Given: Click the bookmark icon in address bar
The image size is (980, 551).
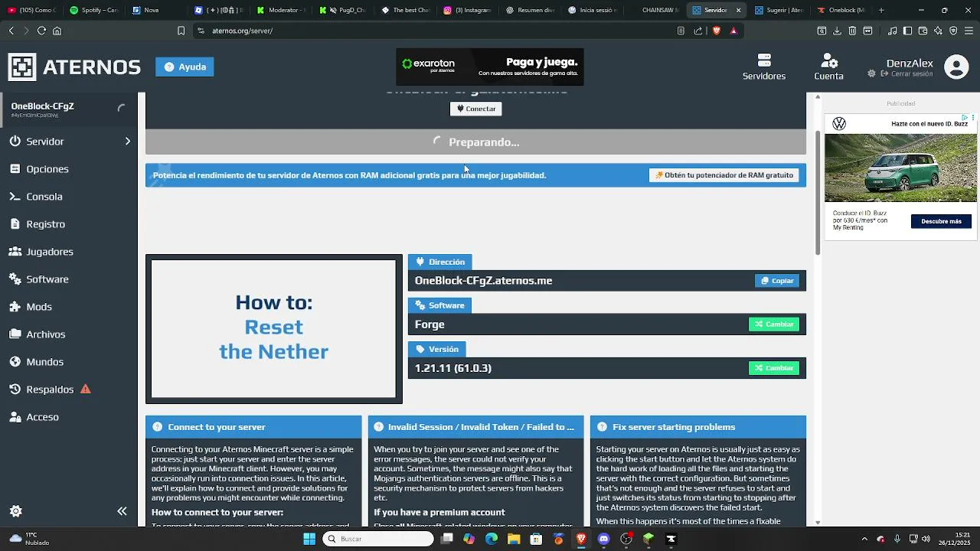Looking at the screenshot, I should pyautogui.click(x=181, y=31).
